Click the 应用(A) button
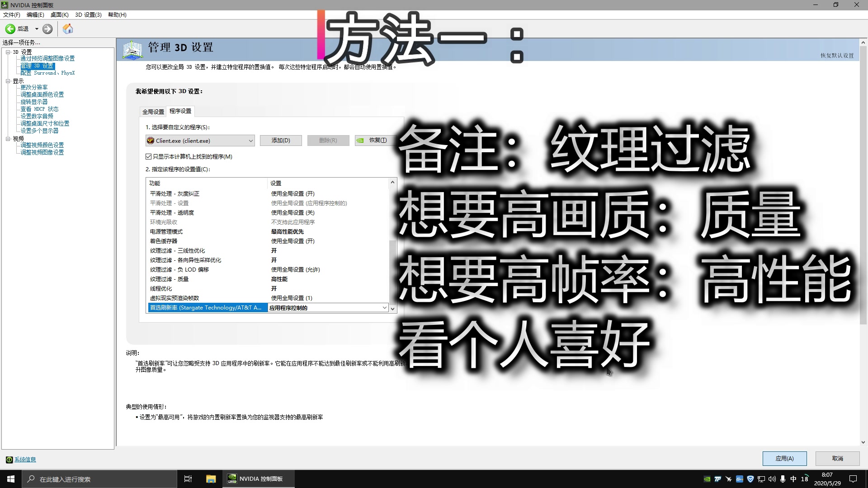Viewport: 868px width, 488px height. point(784,458)
